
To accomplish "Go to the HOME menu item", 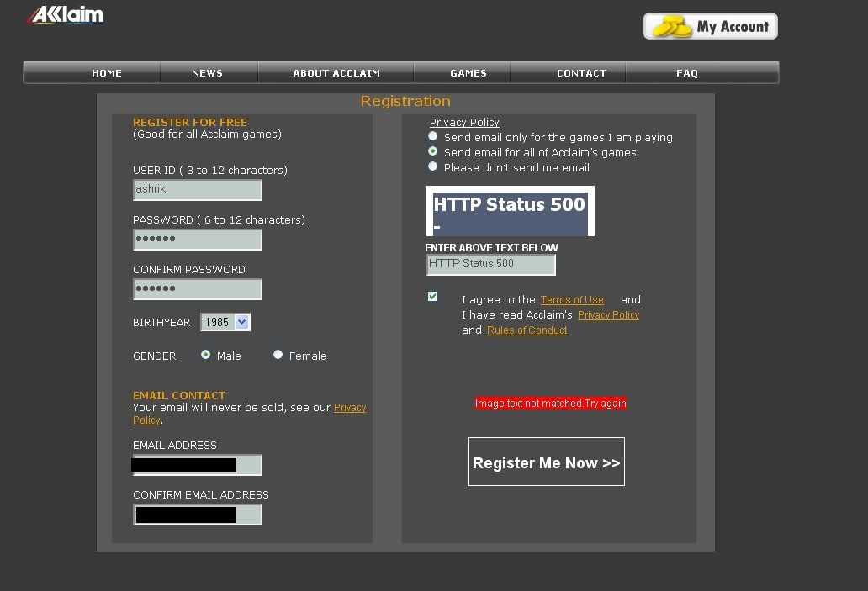I will (106, 73).
